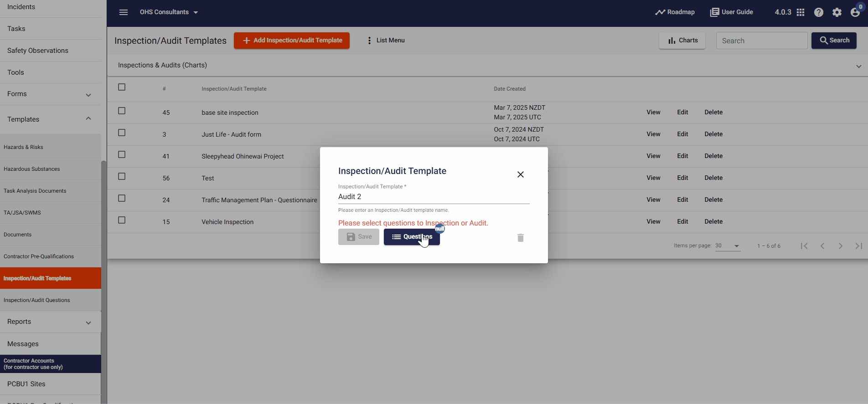Click the Charts button

(682, 41)
